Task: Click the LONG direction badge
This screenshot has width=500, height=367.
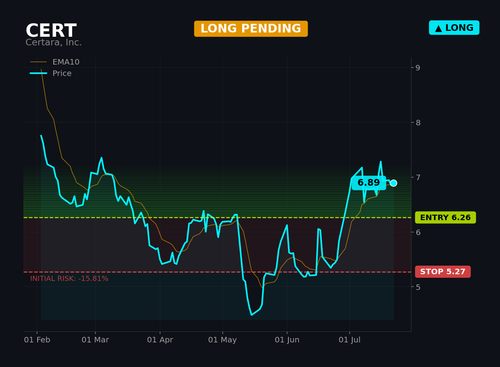Action: tap(454, 28)
